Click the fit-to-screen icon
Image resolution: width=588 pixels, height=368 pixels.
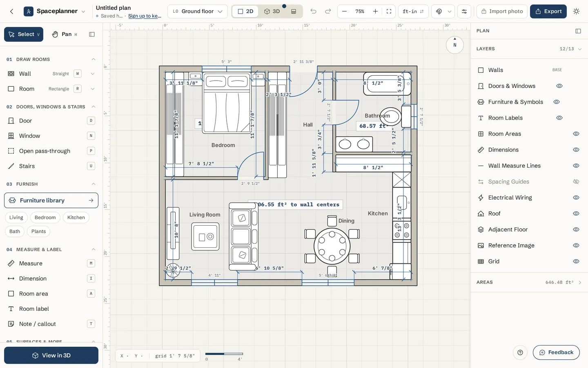click(x=389, y=11)
